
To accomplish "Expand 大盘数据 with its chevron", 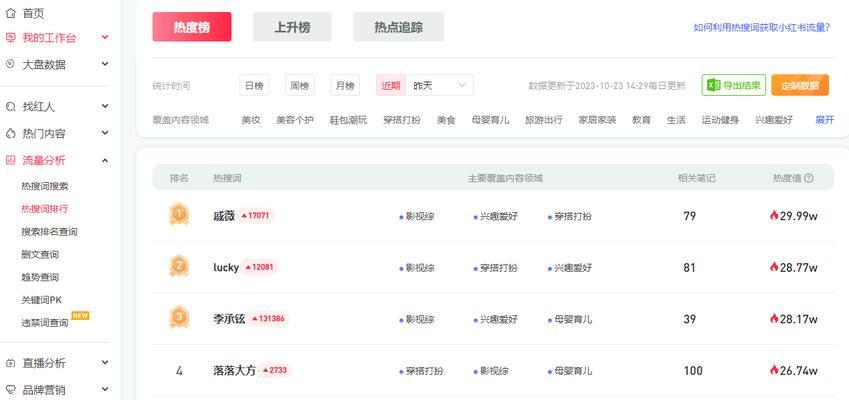I will [x=105, y=64].
